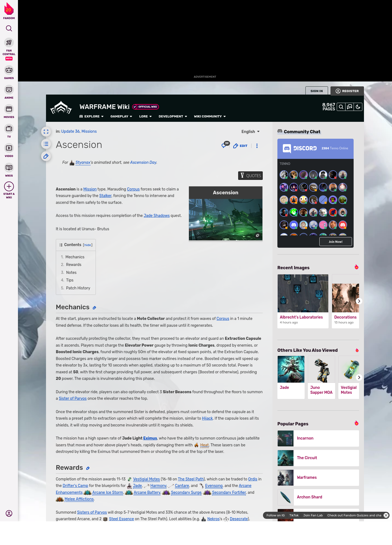Open Fan Central rocket icon

(x=9, y=43)
